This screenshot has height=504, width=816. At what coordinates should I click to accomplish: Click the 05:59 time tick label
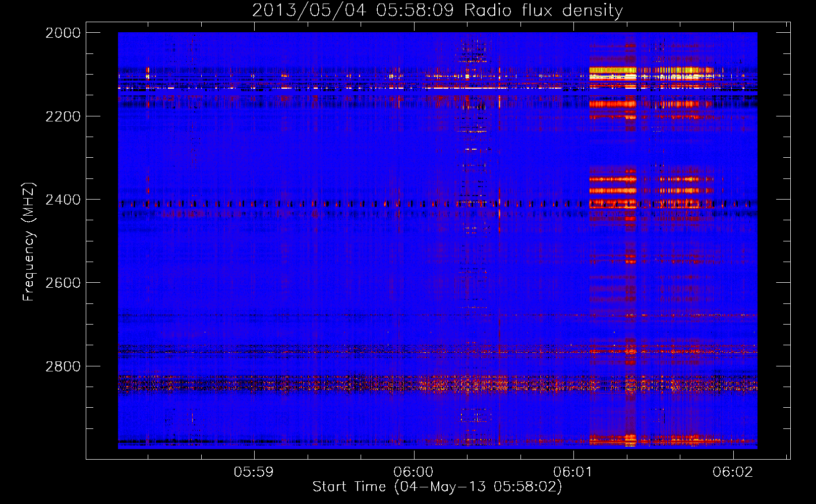[x=254, y=472]
